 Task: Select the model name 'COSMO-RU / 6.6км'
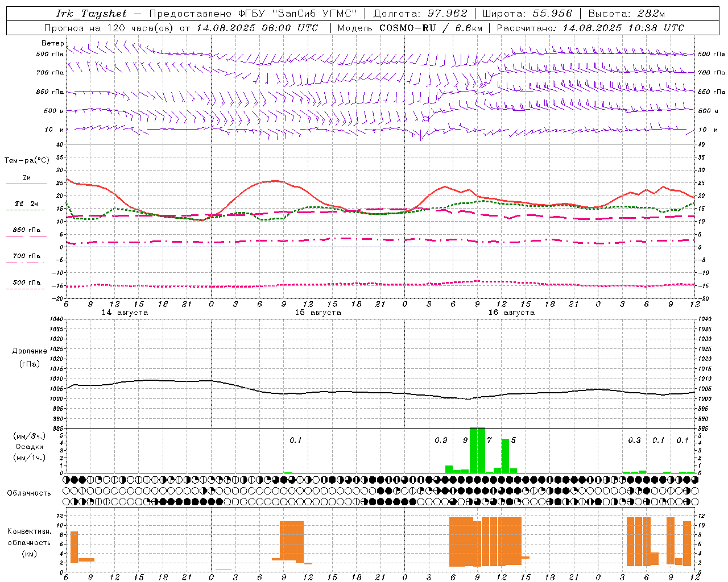pyautogui.click(x=431, y=28)
